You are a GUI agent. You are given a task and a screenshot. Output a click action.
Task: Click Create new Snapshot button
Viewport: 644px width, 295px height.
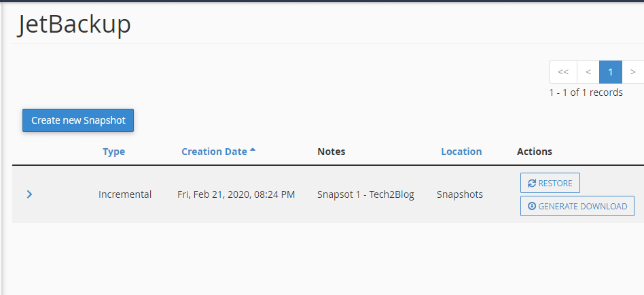coord(78,120)
